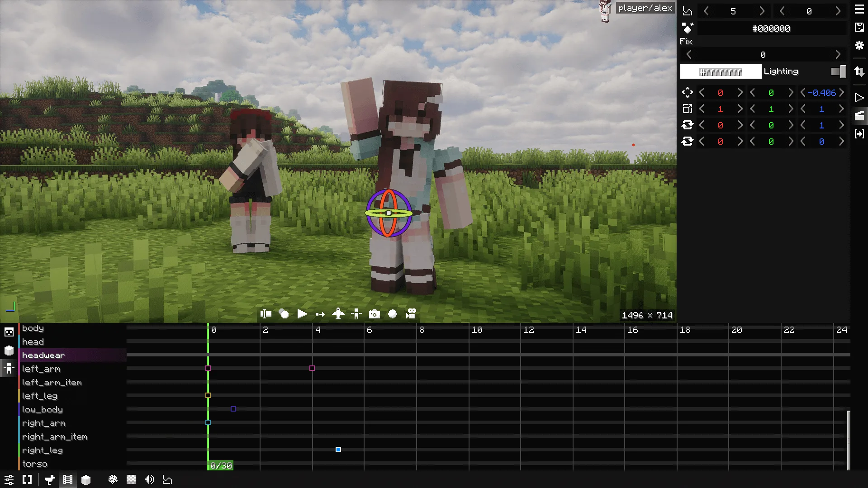Viewport: 868px width, 488px height.
Task: Toggle the Lighting switch
Action: [838, 71]
